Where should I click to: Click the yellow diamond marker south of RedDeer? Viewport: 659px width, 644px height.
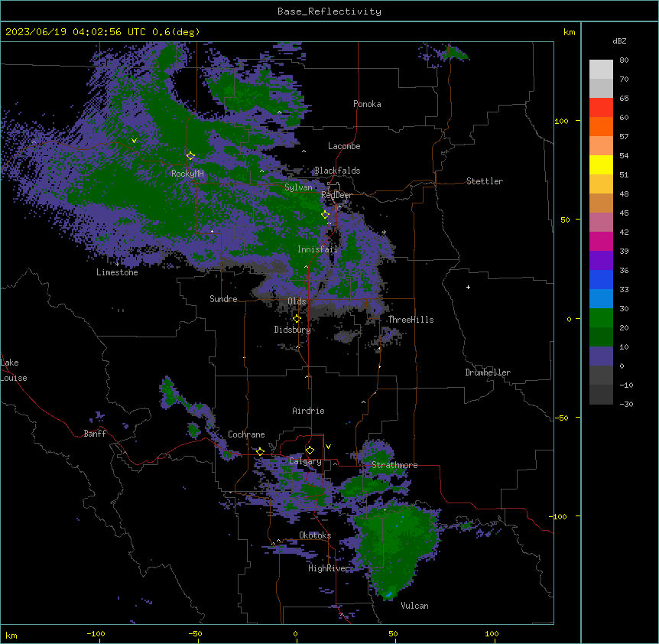(x=325, y=214)
